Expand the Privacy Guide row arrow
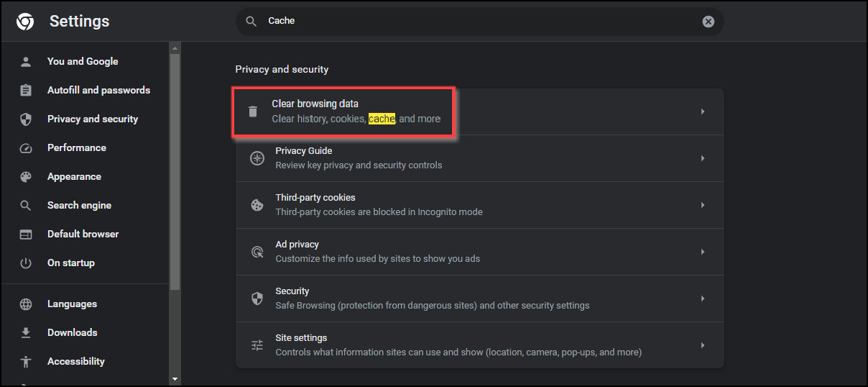868x387 pixels. (703, 158)
